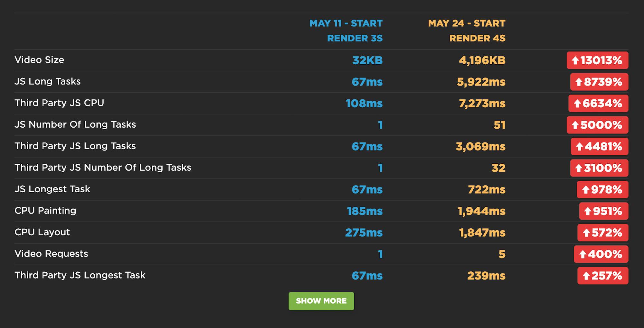Click the 951% CPU Painting badge
Screen dimensions: 644x328
pyautogui.click(x=603, y=211)
